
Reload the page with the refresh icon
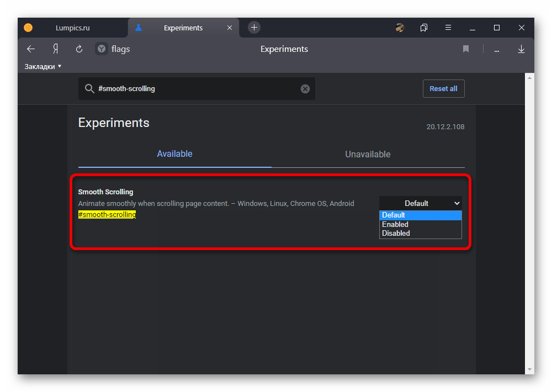point(79,49)
